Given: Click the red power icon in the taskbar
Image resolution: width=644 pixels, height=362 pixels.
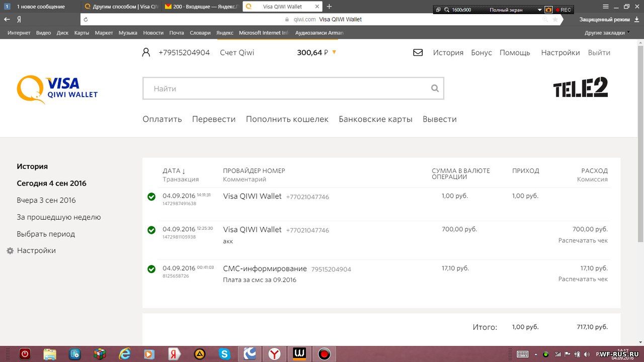Looking at the screenshot, I should pos(25,354).
